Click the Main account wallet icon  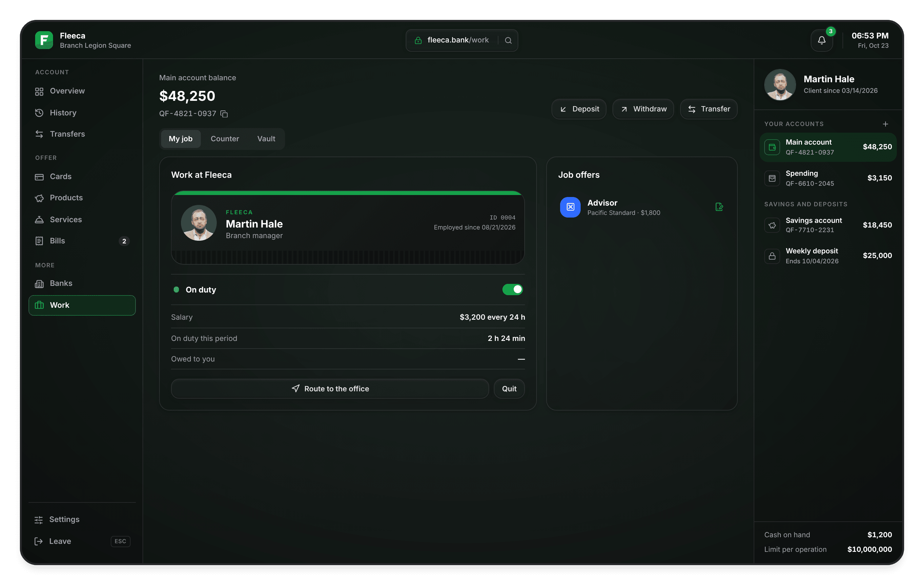(x=772, y=147)
